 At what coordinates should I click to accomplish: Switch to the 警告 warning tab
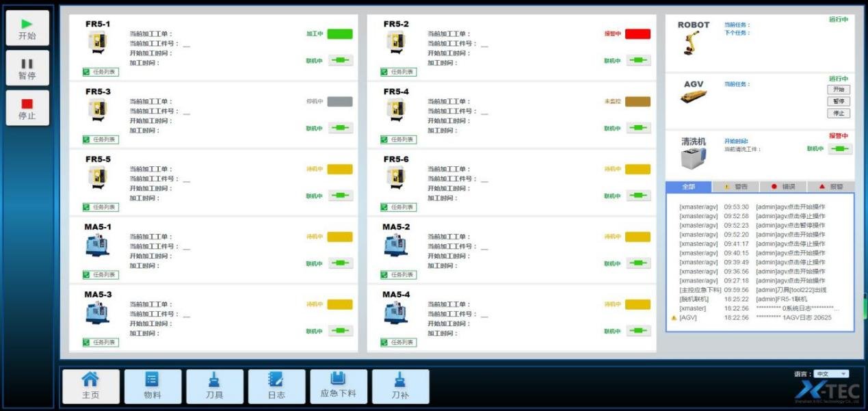click(x=736, y=187)
